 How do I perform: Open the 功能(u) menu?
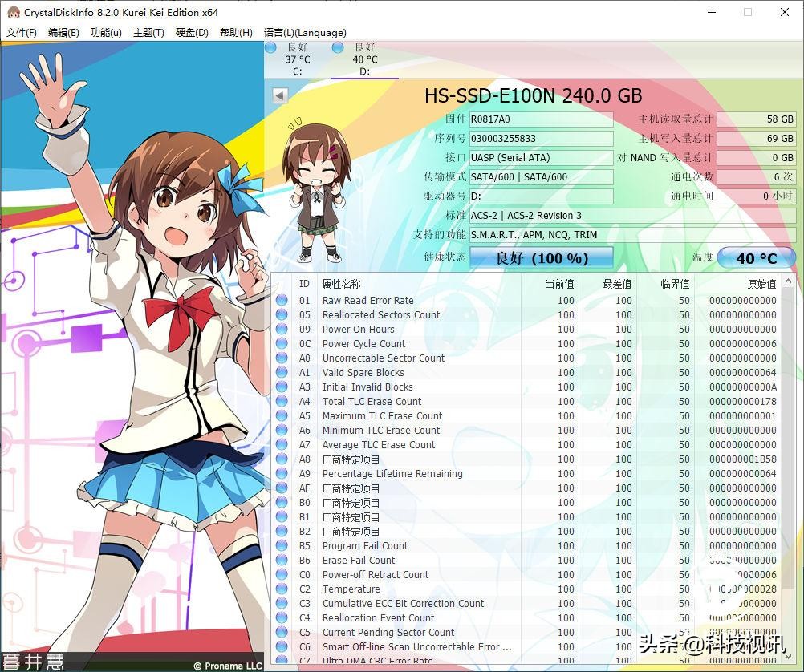pyautogui.click(x=106, y=33)
